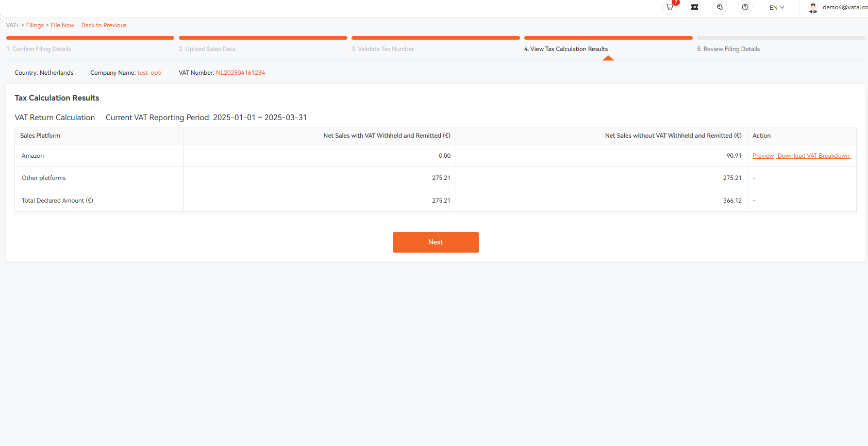868x446 pixels.
Task: Click the 366.12 total value
Action: pyautogui.click(x=732, y=201)
